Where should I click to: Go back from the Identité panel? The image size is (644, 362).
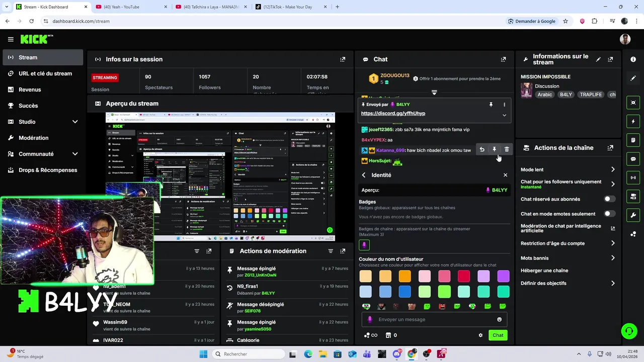364,175
